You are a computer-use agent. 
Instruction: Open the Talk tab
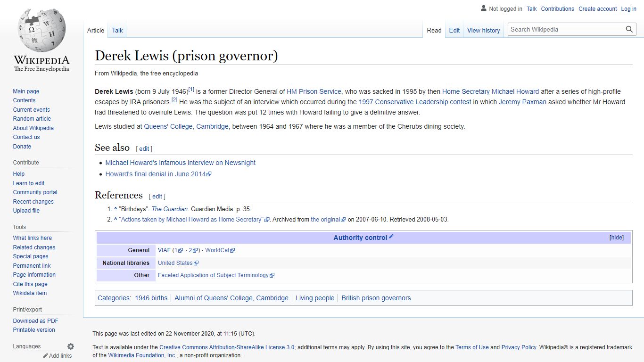(117, 30)
